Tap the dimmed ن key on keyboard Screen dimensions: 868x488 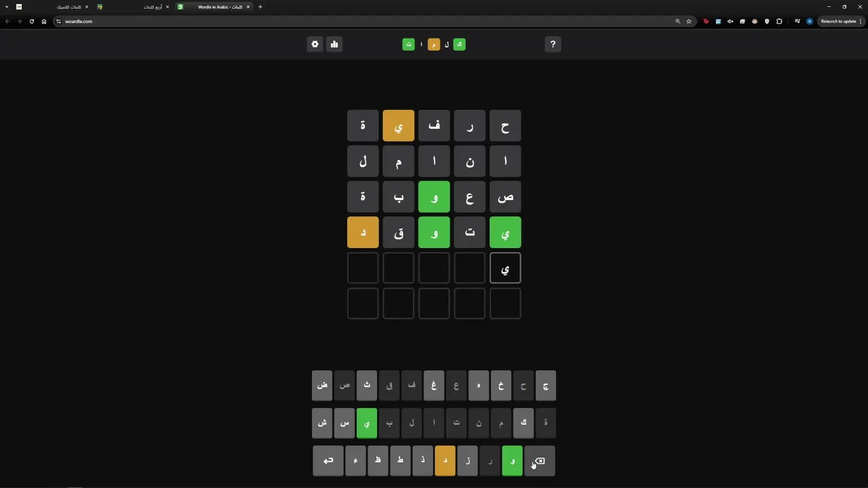pos(479,423)
